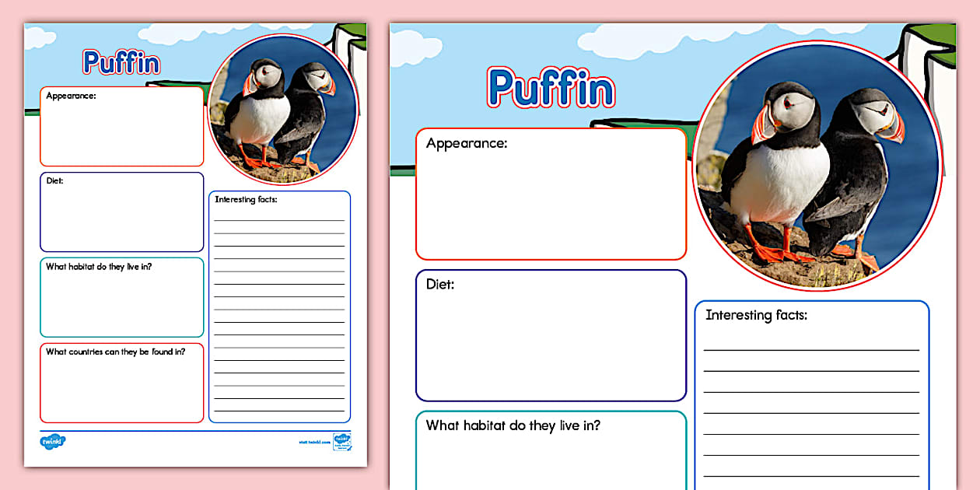Click the twinkl cloud logo
Screen dimensions: 980x490
51,440
